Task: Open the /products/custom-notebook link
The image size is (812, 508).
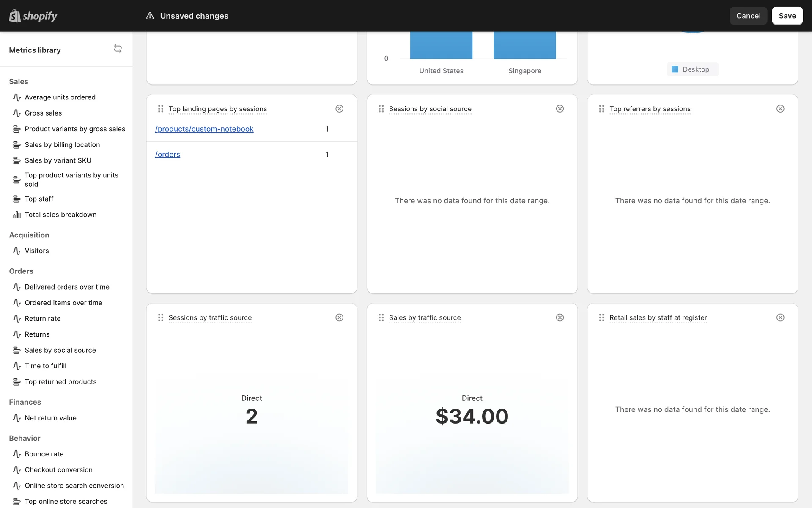Action: click(x=204, y=129)
